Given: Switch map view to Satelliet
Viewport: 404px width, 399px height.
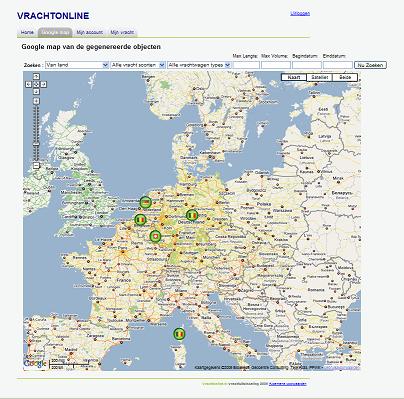Looking at the screenshot, I should (319, 77).
